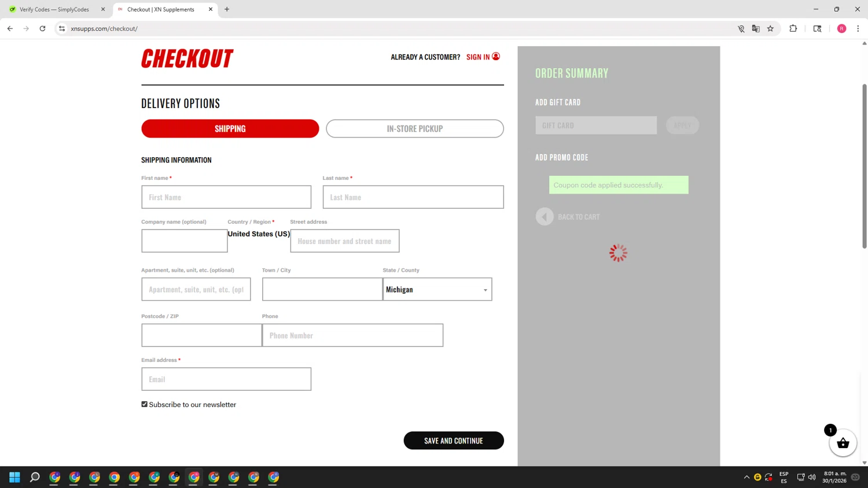Open the system clock showing 8:01 a. m.
Viewport: 868px width, 488px height.
tap(834, 477)
